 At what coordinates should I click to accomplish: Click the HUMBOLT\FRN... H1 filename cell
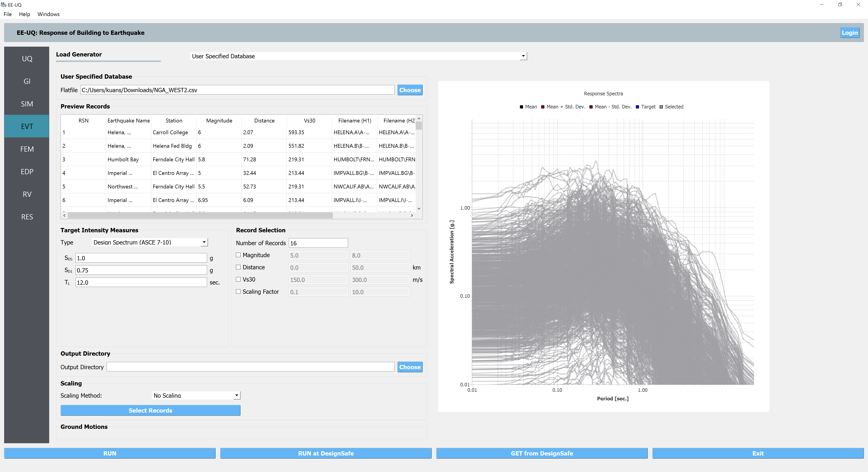coord(354,159)
